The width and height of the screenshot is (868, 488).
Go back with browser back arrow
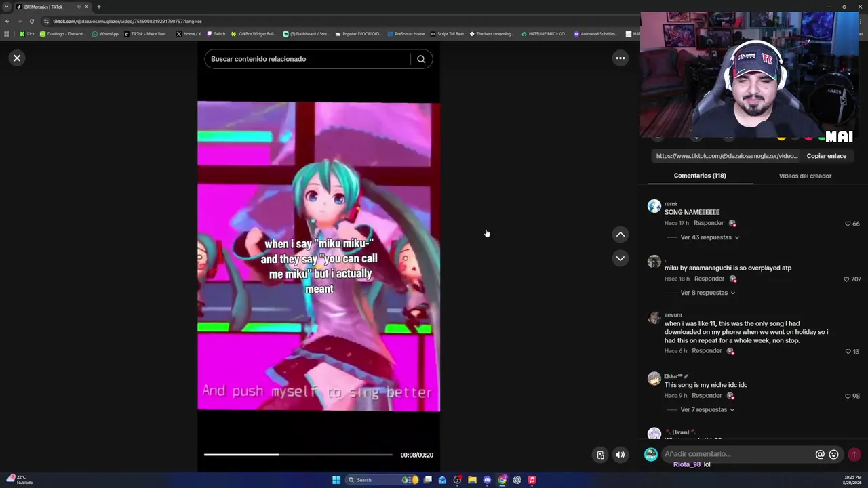click(x=7, y=21)
